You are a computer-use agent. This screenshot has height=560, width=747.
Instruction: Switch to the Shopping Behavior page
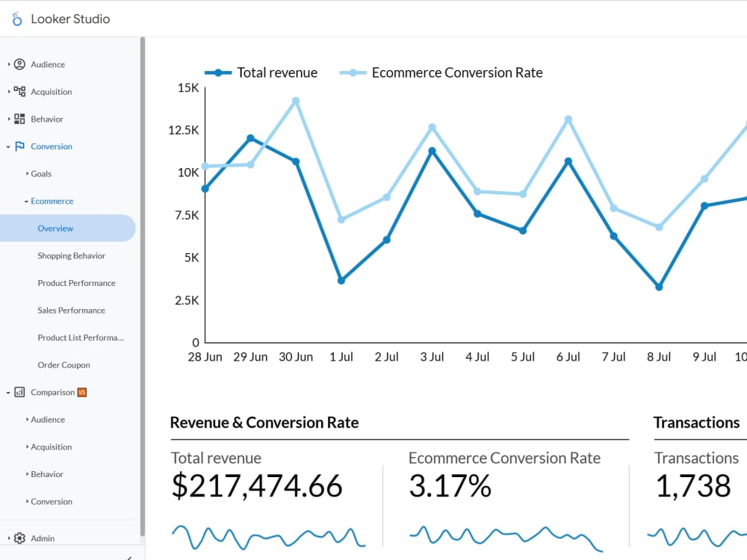pyautogui.click(x=71, y=255)
